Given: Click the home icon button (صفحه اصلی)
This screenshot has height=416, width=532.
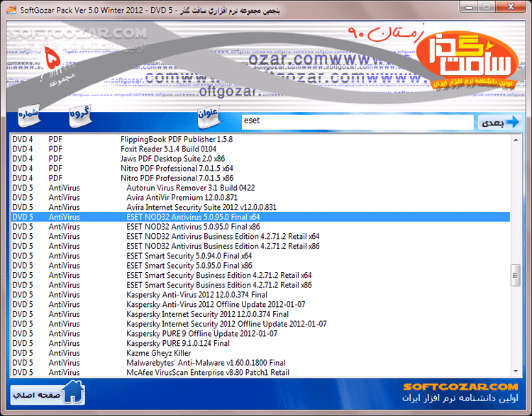Looking at the screenshot, I should pyautogui.click(x=48, y=390).
